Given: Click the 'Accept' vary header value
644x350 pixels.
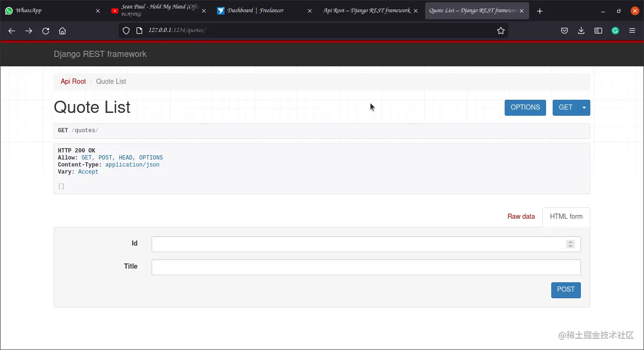Looking at the screenshot, I should [89, 172].
